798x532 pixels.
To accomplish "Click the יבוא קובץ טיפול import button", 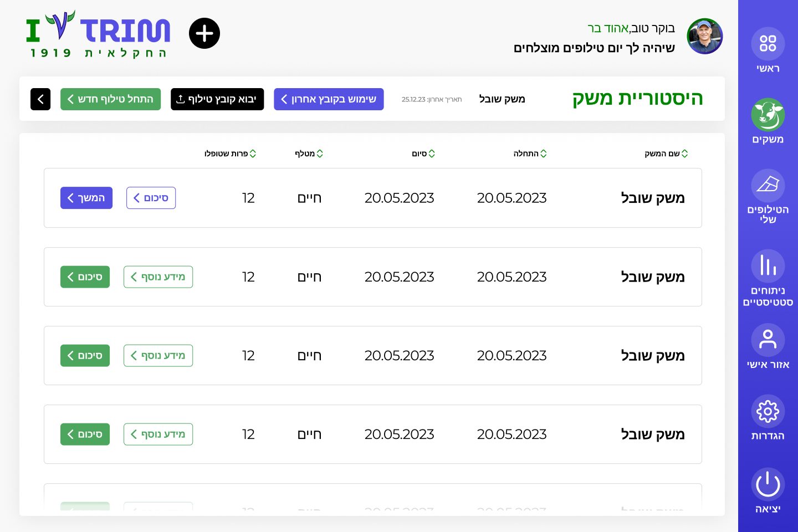I will (x=217, y=99).
